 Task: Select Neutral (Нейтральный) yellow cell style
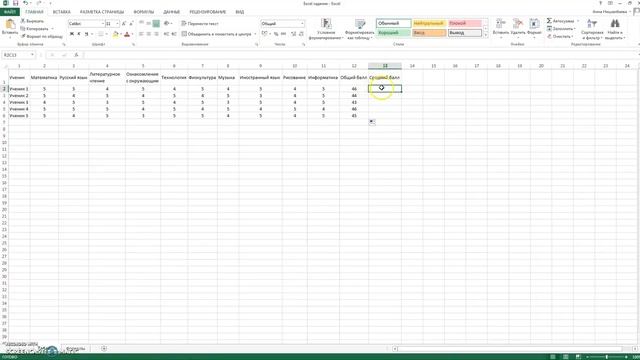pyautogui.click(x=429, y=24)
